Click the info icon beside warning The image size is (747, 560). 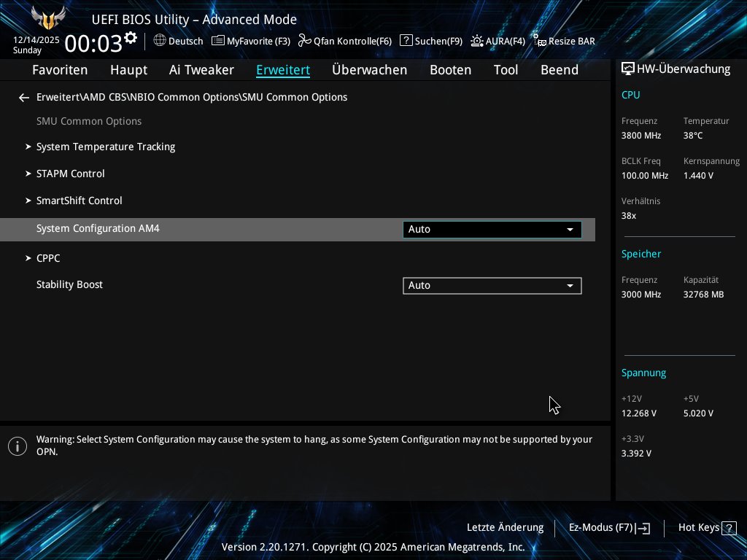point(18,446)
